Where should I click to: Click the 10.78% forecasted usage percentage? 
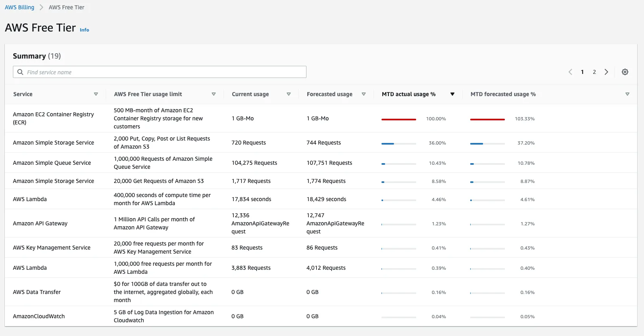click(x=526, y=163)
